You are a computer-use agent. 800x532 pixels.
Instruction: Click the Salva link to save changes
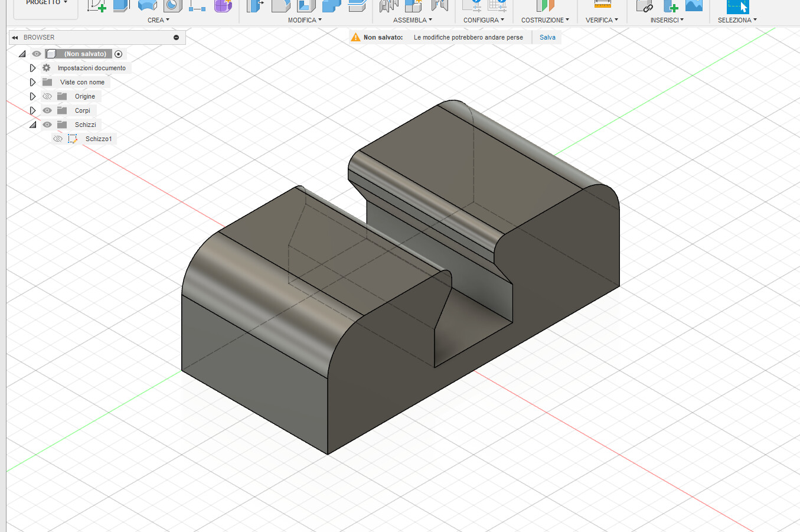(x=547, y=37)
